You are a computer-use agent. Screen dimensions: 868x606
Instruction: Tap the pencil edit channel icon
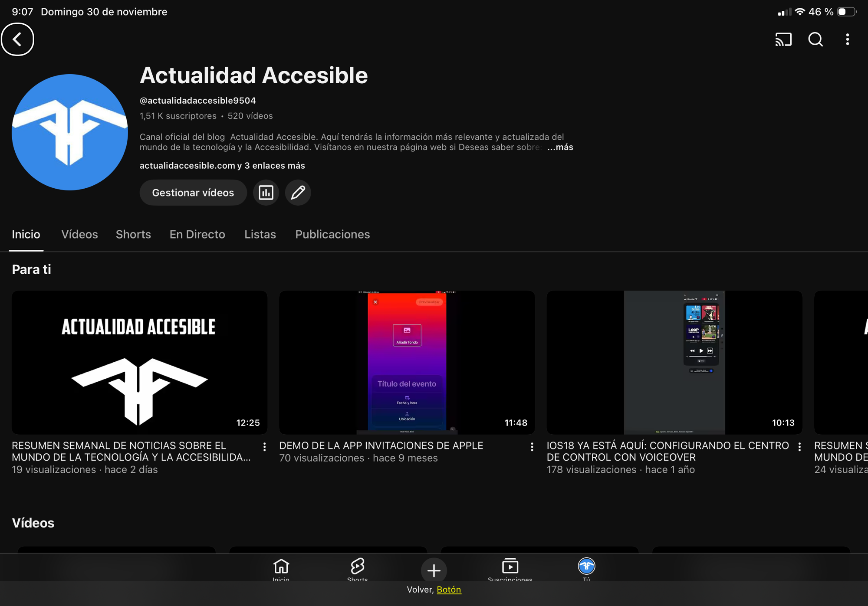298,193
